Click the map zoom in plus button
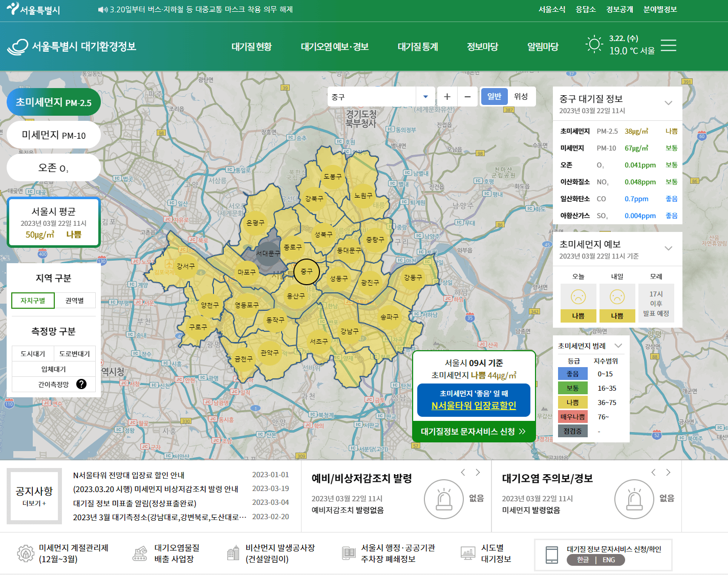This screenshot has width=728, height=575. point(446,96)
